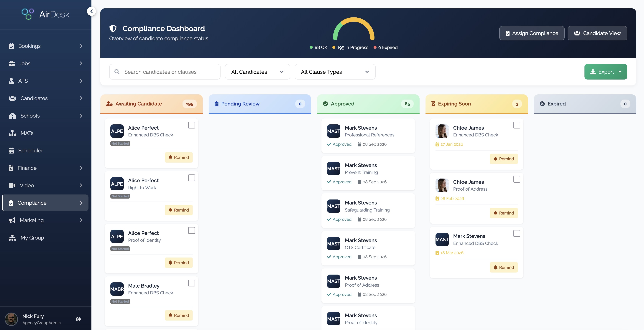Tick the checkbox on Alice Perfect's Enhanced DBS card
The image size is (644, 330).
191,125
